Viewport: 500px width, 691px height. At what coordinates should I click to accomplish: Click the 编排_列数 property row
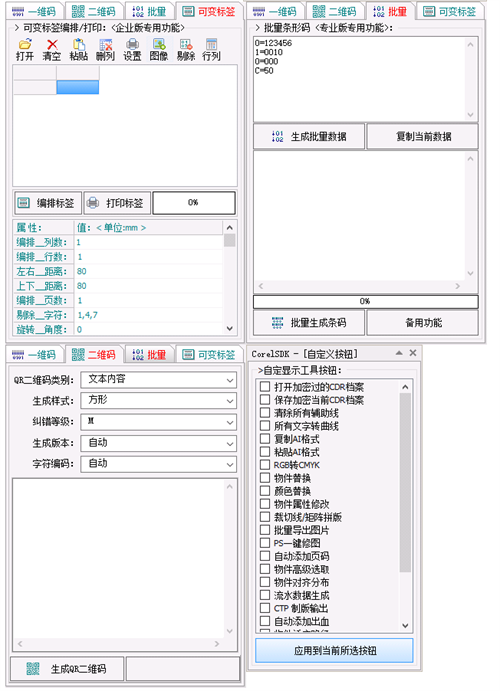point(119,242)
